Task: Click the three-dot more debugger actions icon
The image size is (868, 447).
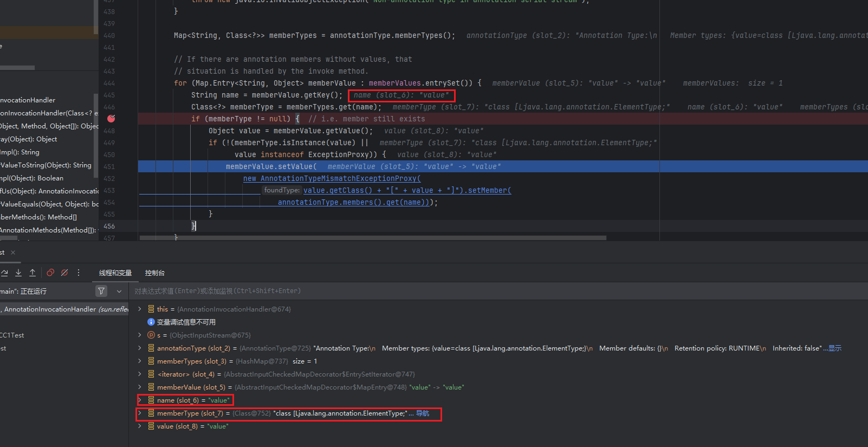Action: pyautogui.click(x=79, y=273)
